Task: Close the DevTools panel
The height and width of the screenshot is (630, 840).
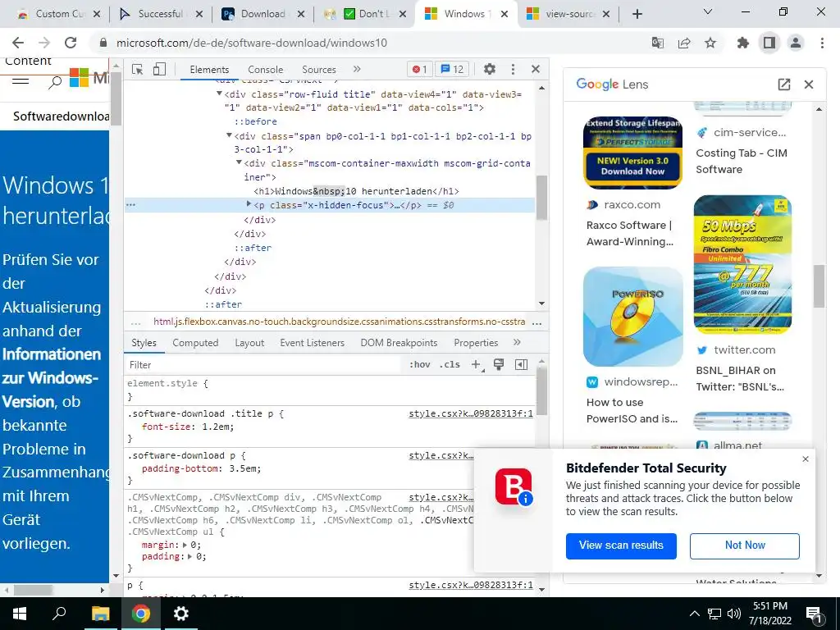Action: click(535, 69)
